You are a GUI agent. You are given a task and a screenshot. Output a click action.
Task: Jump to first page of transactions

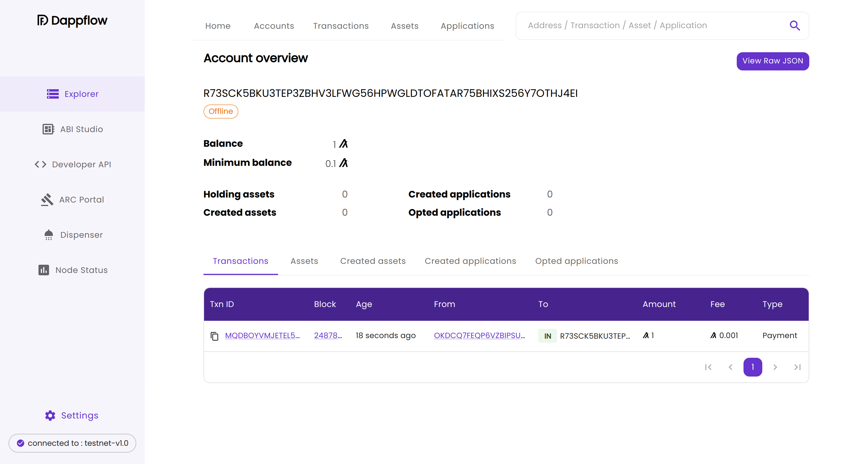coord(708,367)
